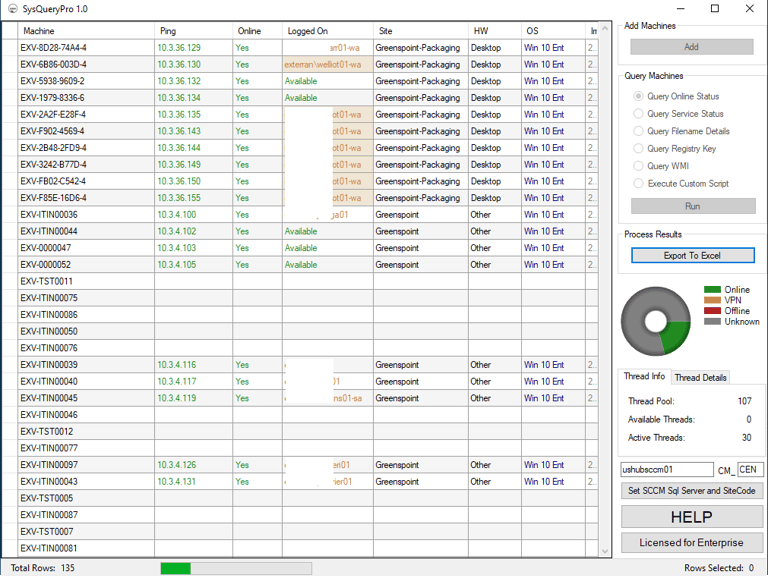The height and width of the screenshot is (576, 768).
Task: Select machine EXV-ITIN00045
Action: [x=49, y=398]
